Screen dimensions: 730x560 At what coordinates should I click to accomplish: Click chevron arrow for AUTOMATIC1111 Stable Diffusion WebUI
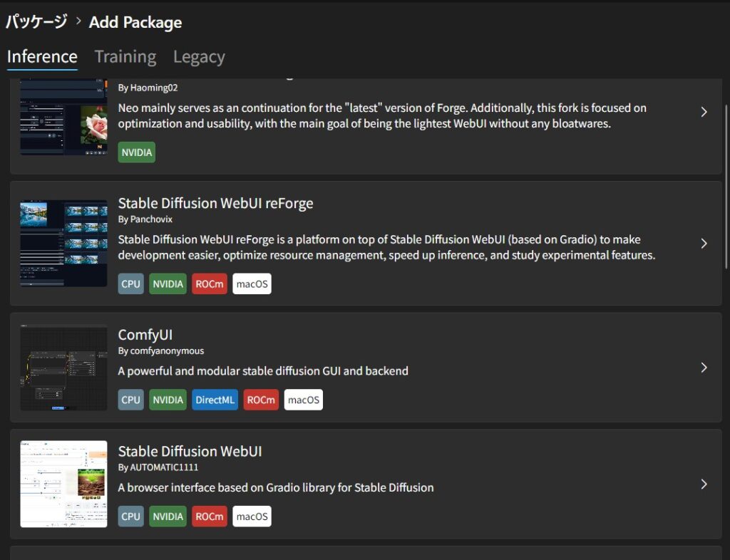point(704,484)
